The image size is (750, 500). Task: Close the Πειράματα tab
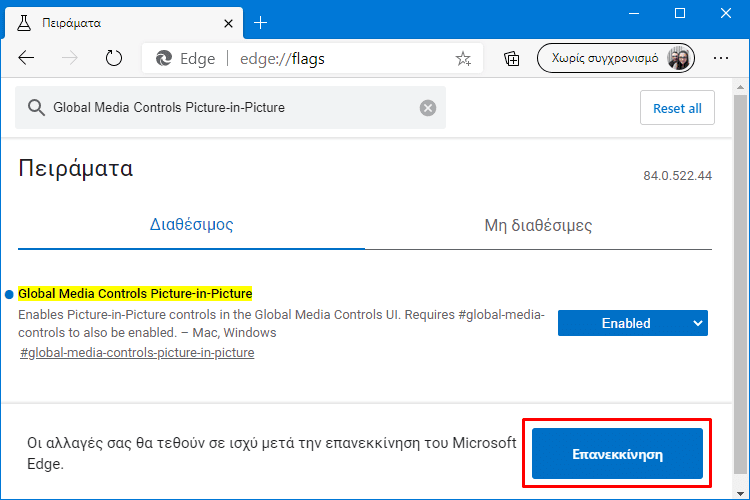pos(228,23)
